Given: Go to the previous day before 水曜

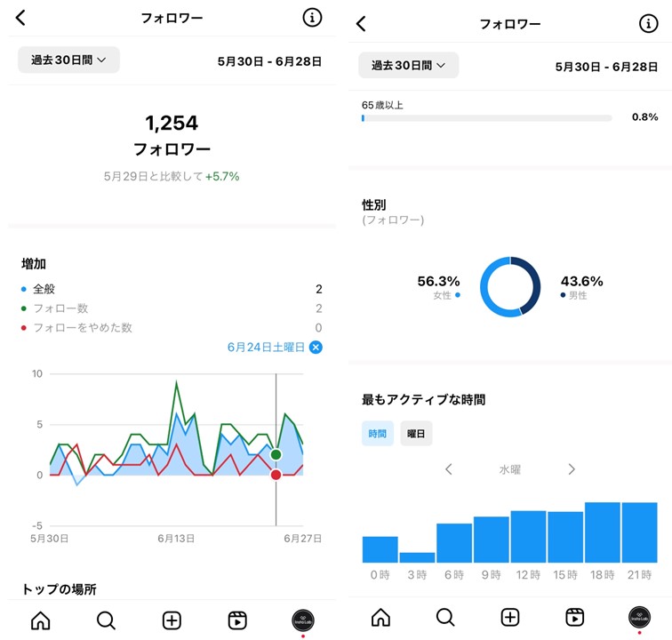Looking at the screenshot, I should click(x=449, y=469).
